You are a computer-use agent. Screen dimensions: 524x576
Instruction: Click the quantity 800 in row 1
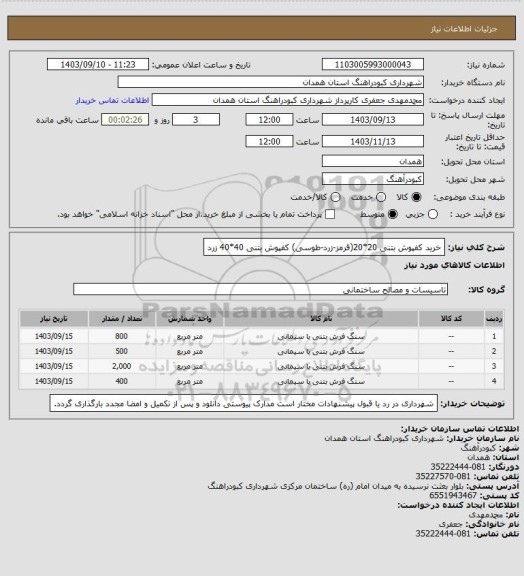point(121,336)
